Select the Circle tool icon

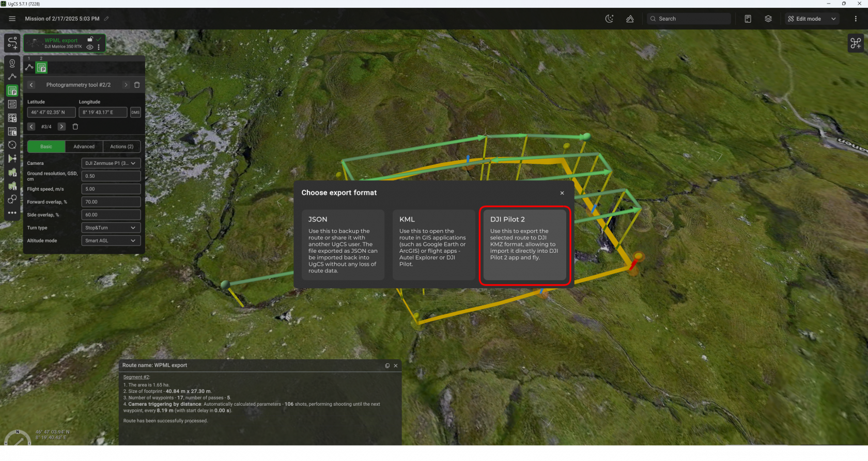pos(12,145)
